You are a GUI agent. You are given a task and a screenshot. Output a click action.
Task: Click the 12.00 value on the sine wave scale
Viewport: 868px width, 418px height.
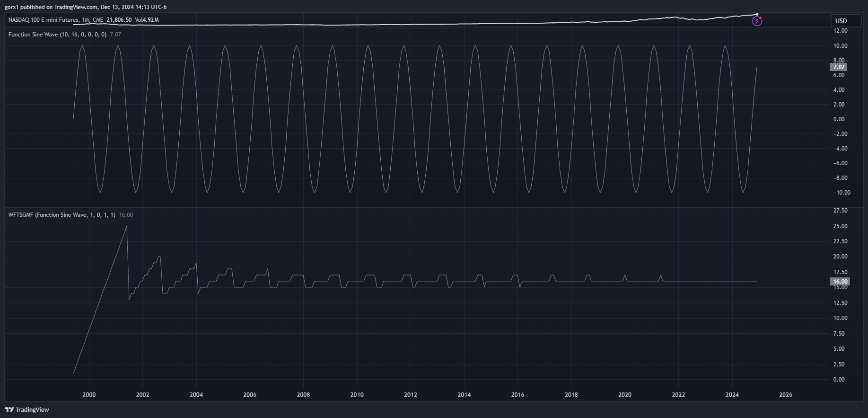840,31
